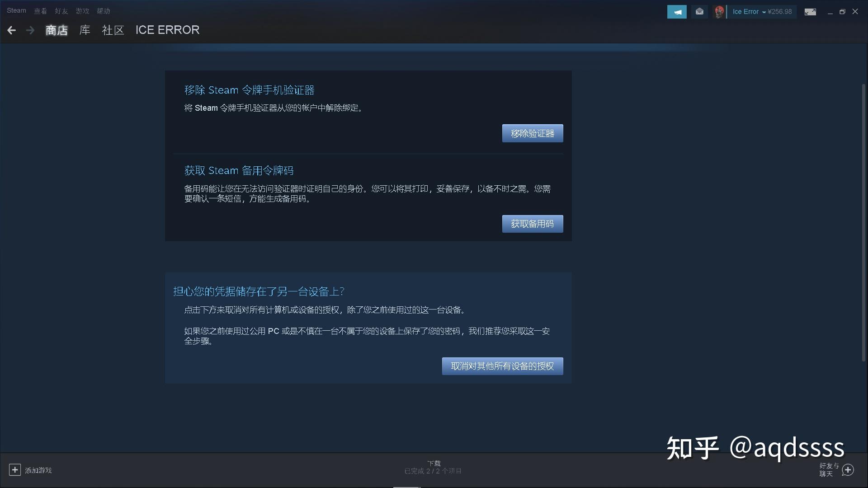868x488 pixels.
Task: Open Steam announcements via megaphone icon
Action: tap(677, 11)
